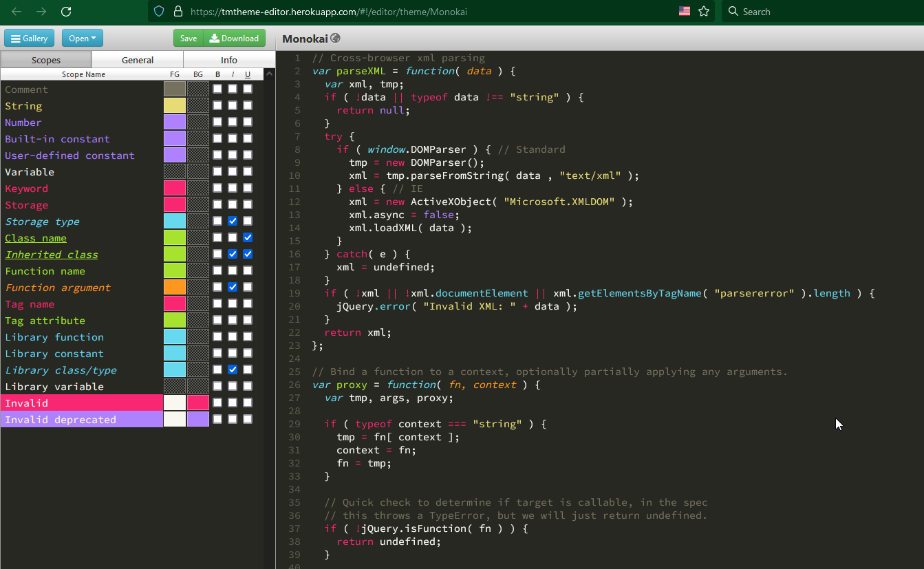Click the globe icon next to Monokai
924x569 pixels.
335,39
